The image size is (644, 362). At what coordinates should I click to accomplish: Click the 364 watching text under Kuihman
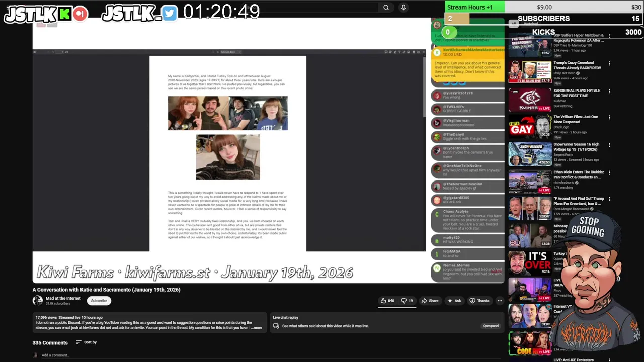click(562, 106)
